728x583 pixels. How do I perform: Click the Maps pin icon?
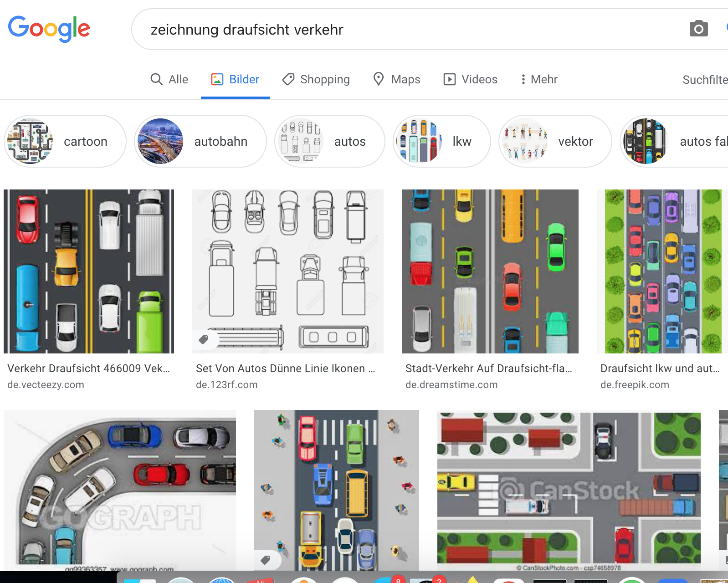[378, 79]
